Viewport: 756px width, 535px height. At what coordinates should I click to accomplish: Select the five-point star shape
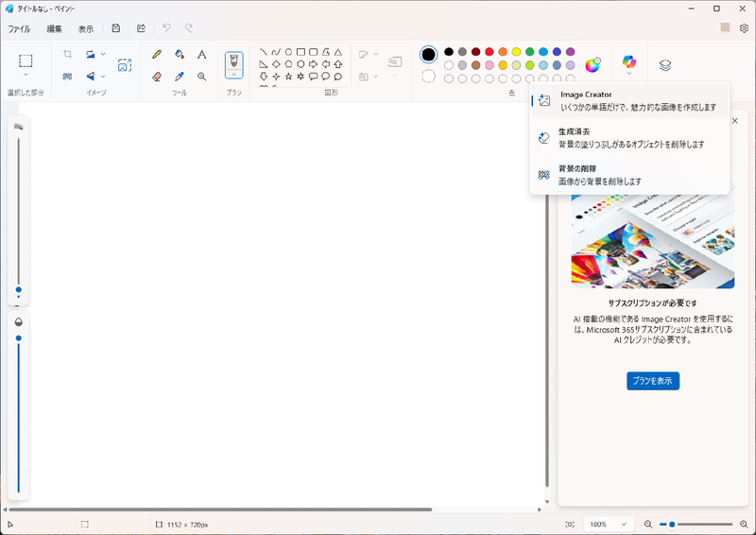[x=288, y=77]
